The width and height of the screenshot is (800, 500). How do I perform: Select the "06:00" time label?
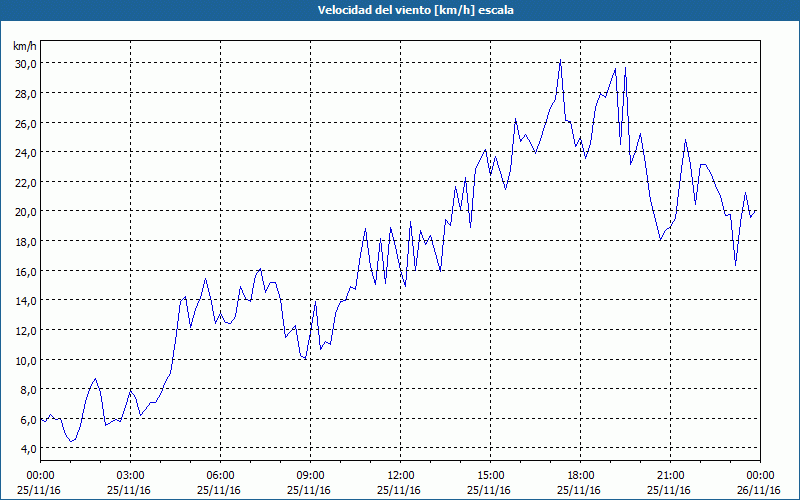coord(220,476)
